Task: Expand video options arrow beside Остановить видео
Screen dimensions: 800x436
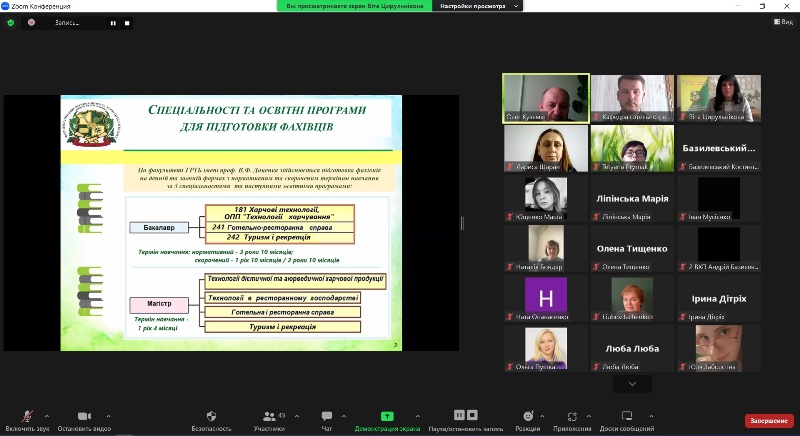Action: click(x=108, y=416)
